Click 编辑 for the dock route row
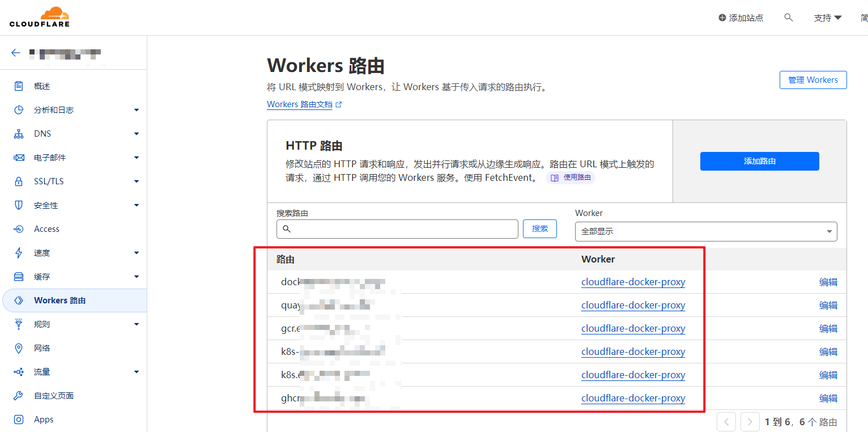Viewport: 868px width, 432px height. point(828,282)
